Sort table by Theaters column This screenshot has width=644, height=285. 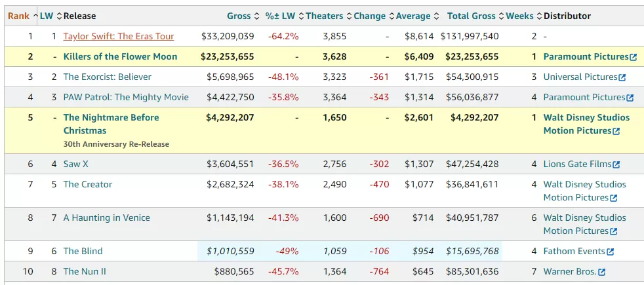point(329,16)
